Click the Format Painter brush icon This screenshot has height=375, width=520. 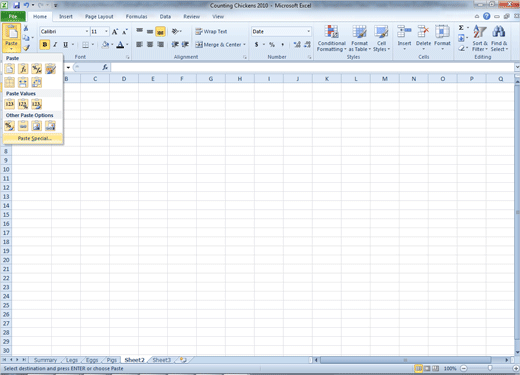26,48
